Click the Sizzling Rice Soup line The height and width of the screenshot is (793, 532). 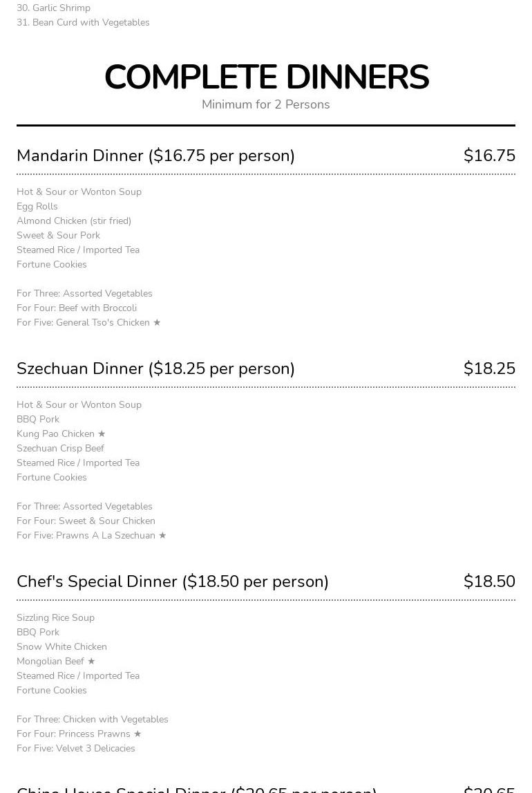[x=55, y=618]
